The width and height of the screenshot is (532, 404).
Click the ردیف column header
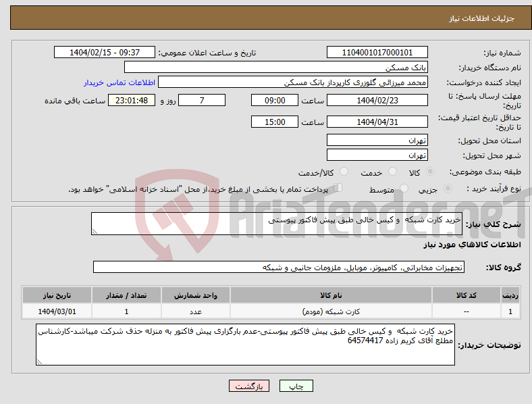pos(510,295)
